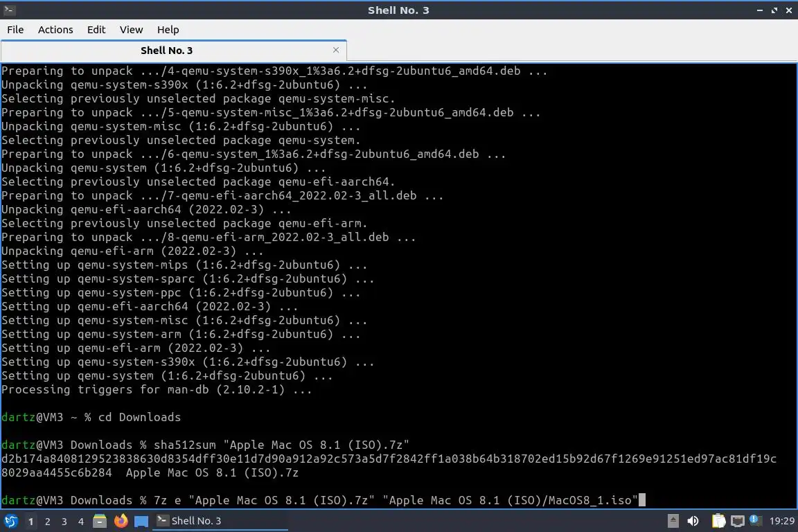The width and height of the screenshot is (798, 532).
Task: Switch to virtual desktop 4
Action: click(x=80, y=522)
